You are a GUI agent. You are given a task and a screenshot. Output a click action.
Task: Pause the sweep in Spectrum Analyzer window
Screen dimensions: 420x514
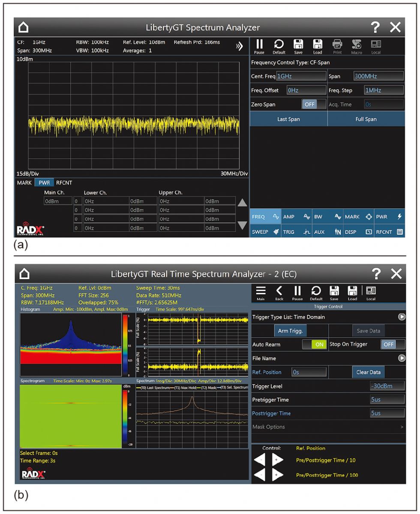click(259, 46)
